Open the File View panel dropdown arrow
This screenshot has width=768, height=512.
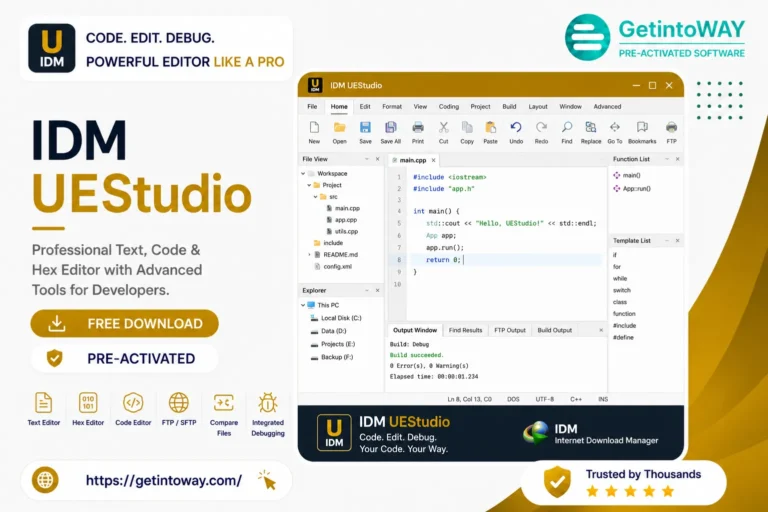367,159
